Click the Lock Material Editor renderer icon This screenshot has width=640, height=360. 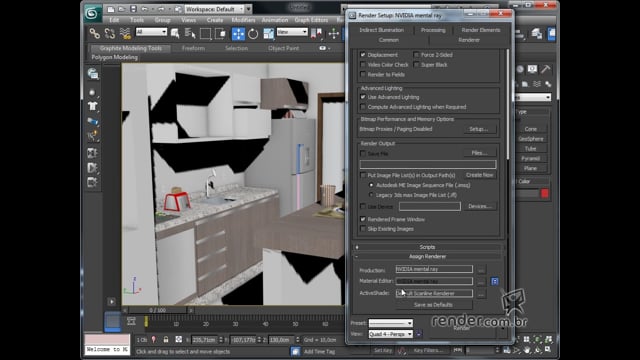coord(494,281)
